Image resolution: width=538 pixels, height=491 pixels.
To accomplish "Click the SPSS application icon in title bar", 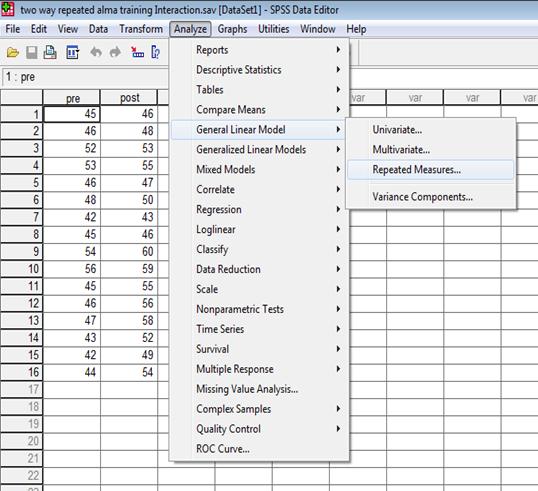I will (x=8, y=9).
